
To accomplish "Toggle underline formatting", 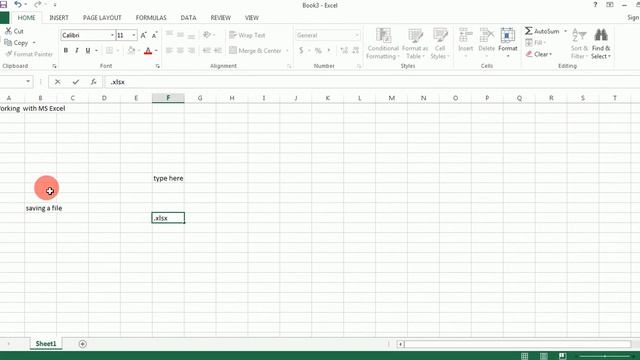I will point(88,51).
